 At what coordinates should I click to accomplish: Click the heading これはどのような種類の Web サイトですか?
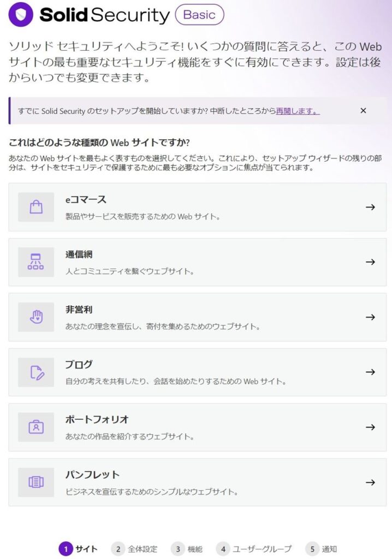[99, 142]
